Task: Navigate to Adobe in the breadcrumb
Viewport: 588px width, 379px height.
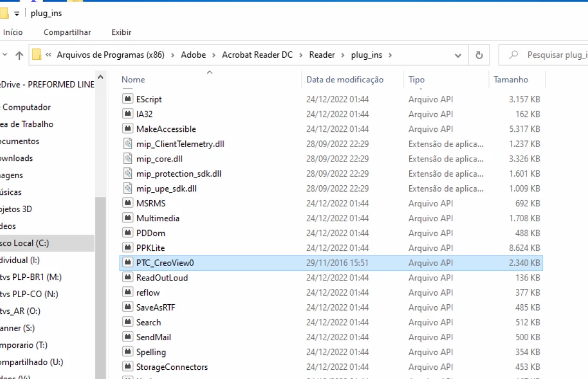Action: 193,55
